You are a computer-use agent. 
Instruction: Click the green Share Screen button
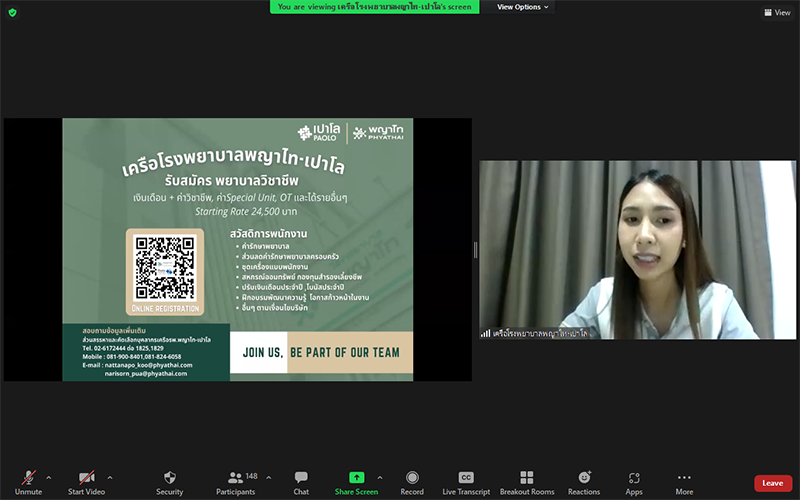tap(356, 483)
